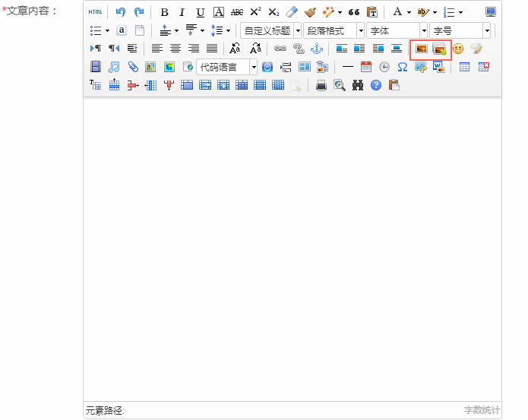Open the font color picker arrow
This screenshot has height=420, width=528.
[409, 12]
